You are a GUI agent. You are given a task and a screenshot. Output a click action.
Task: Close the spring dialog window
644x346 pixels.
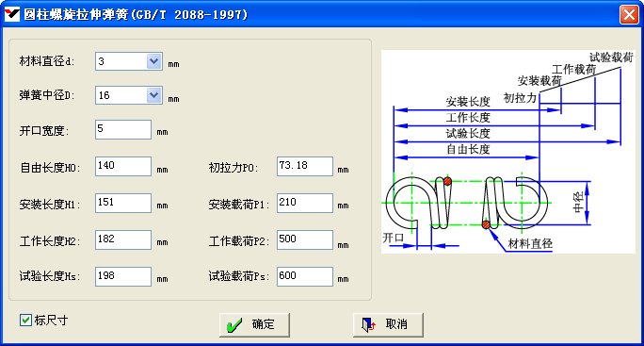[629, 15]
